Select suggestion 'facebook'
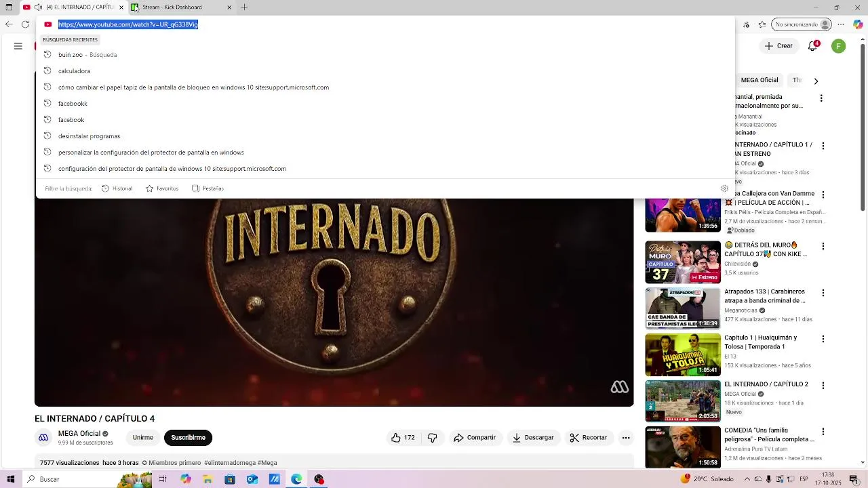Image resolution: width=868 pixels, height=488 pixels. pos(385,120)
